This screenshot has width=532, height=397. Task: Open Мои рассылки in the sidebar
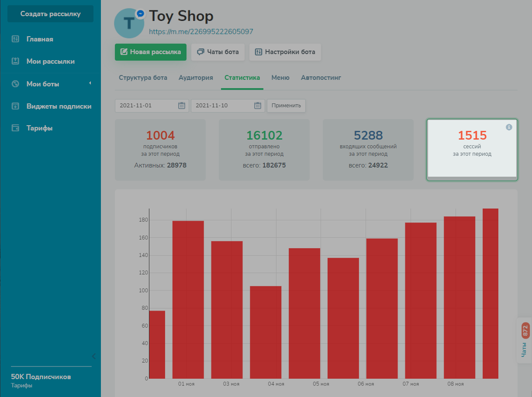click(50, 62)
